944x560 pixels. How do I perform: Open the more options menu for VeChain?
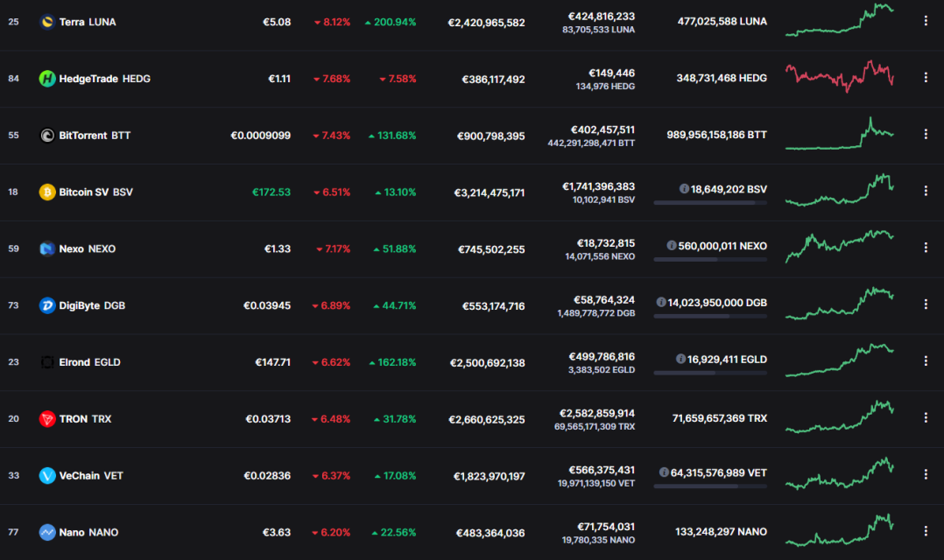point(926,474)
